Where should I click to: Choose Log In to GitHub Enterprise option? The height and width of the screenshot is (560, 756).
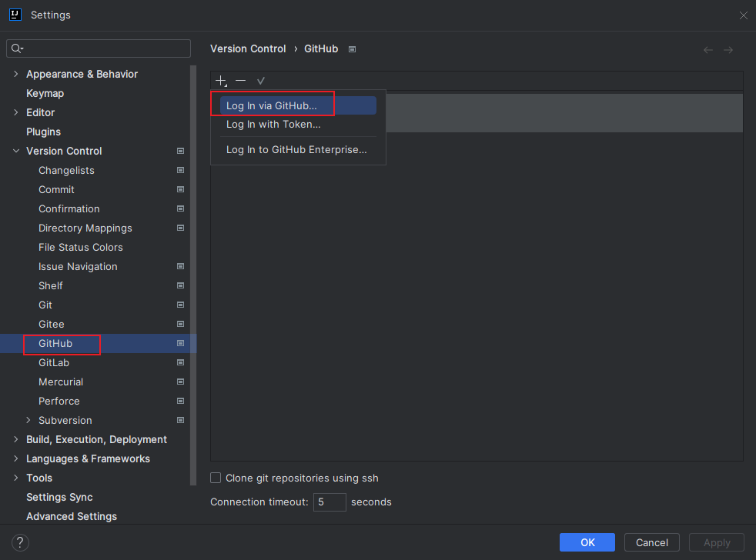click(x=298, y=150)
